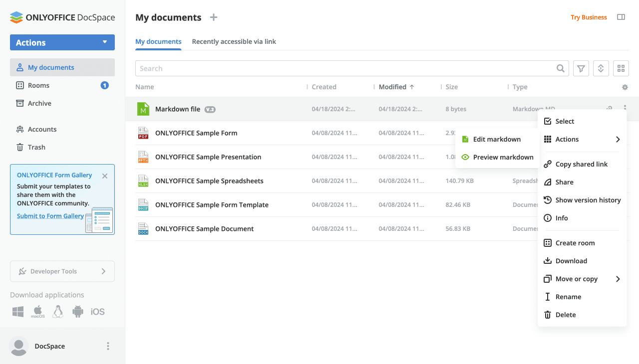639x364 pixels.
Task: Open the filter options
Action: (581, 68)
